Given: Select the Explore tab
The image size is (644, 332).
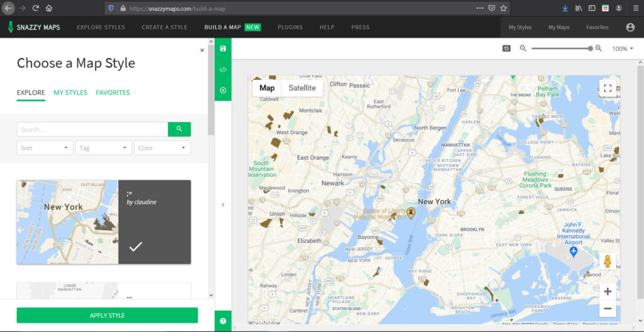Looking at the screenshot, I should point(31,92).
